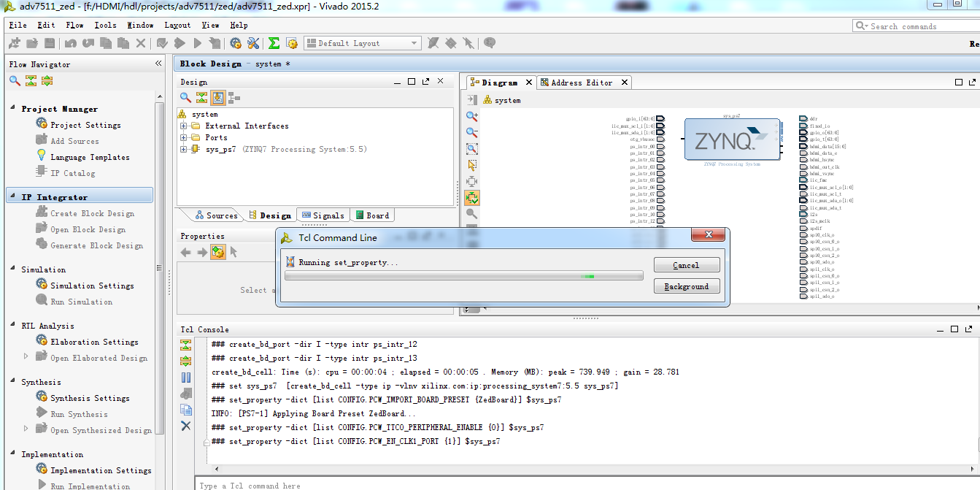This screenshot has height=490, width=980.
Task: Click the Clear X icon in Tcl Console sidebar
Action: pyautogui.click(x=186, y=426)
